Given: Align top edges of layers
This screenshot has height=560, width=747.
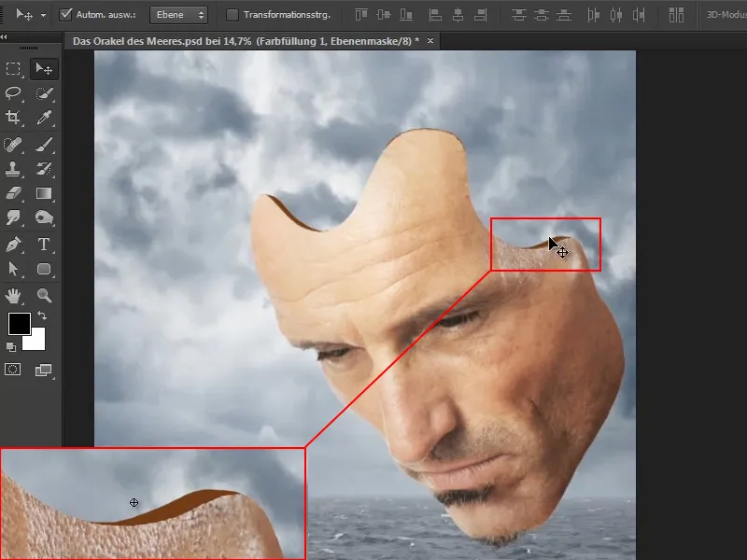Looking at the screenshot, I should coord(361,15).
